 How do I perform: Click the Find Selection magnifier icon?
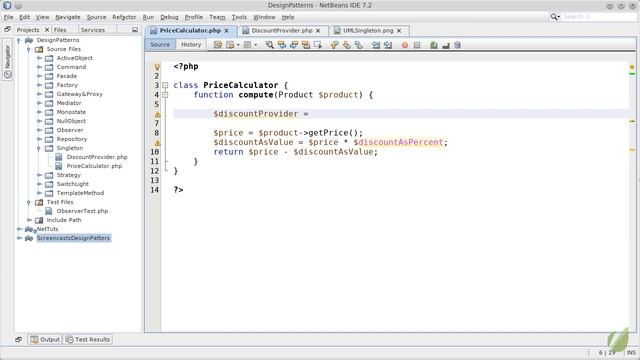pyautogui.click(x=270, y=45)
